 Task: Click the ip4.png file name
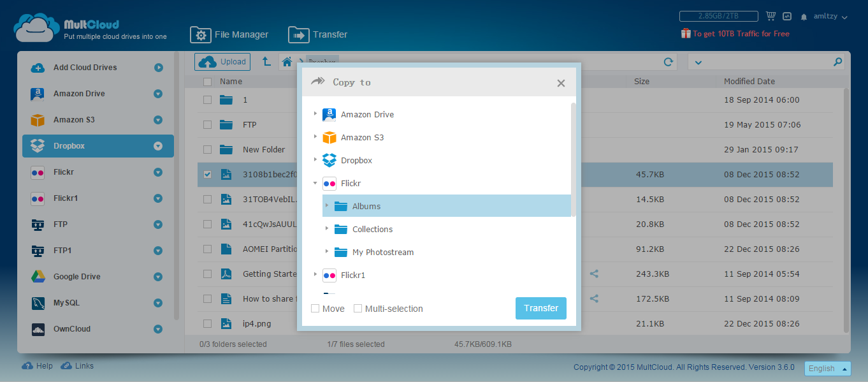click(257, 323)
